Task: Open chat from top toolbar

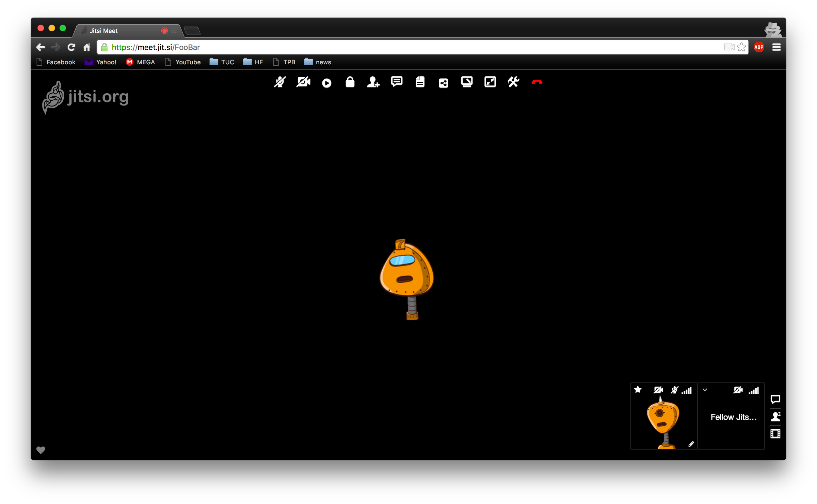Action: (x=397, y=82)
